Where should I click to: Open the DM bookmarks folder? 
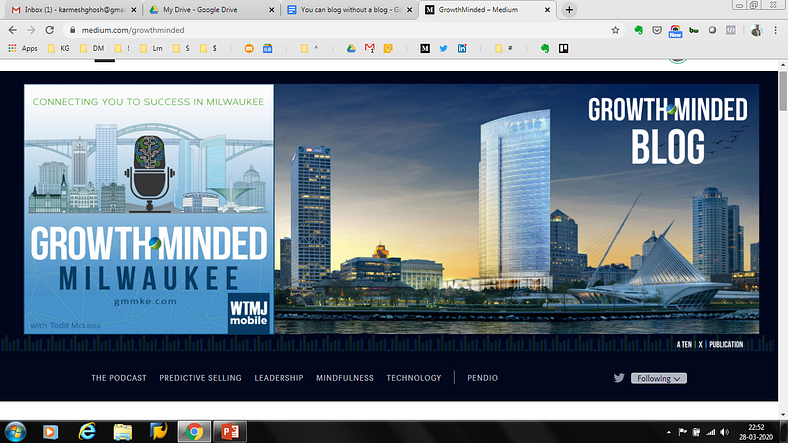(92, 48)
